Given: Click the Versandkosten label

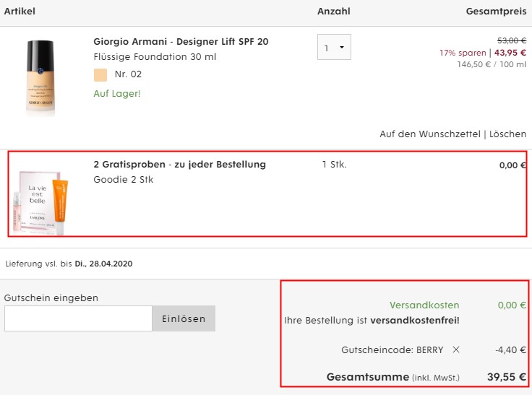Looking at the screenshot, I should point(424,305).
